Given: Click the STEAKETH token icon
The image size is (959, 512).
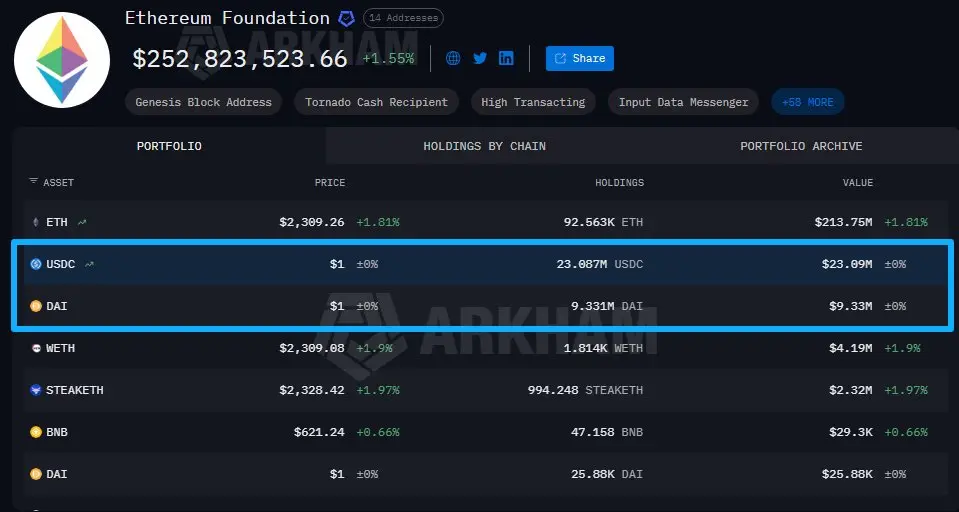Looking at the screenshot, I should 36,390.
